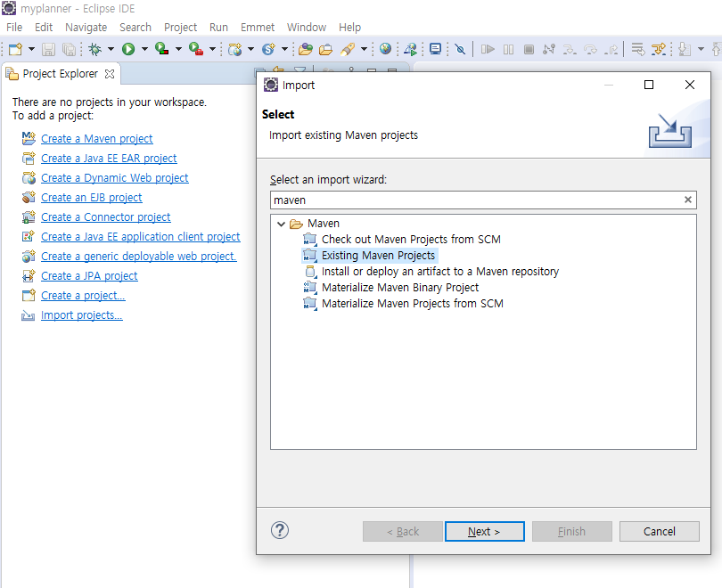Image resolution: width=722 pixels, height=588 pixels.
Task: Click the Open Console monitor icon
Action: (x=435, y=49)
